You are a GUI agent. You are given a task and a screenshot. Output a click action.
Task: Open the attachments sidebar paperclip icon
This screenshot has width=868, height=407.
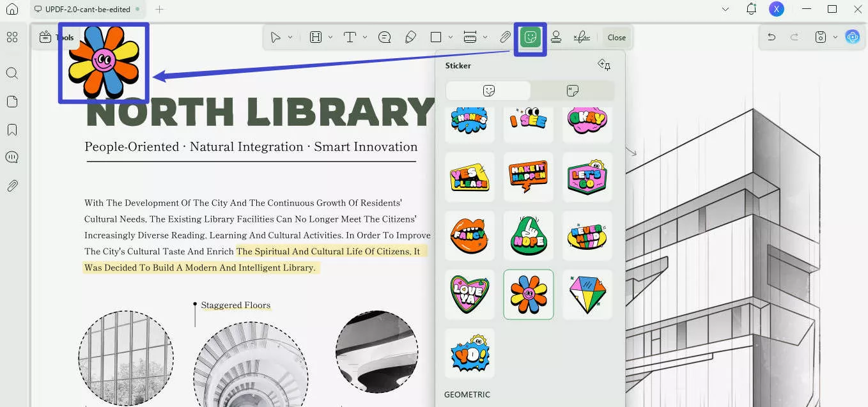pos(12,186)
